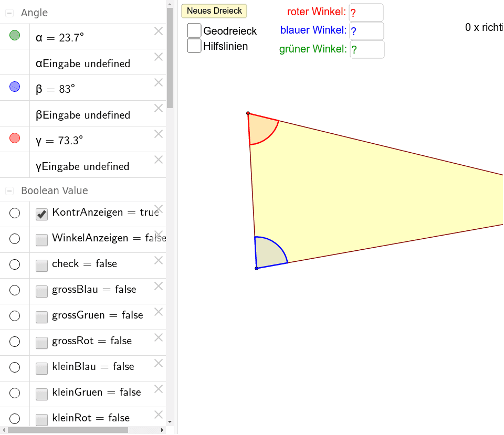Select the 'γEingabe undefined' entry

coord(82,166)
